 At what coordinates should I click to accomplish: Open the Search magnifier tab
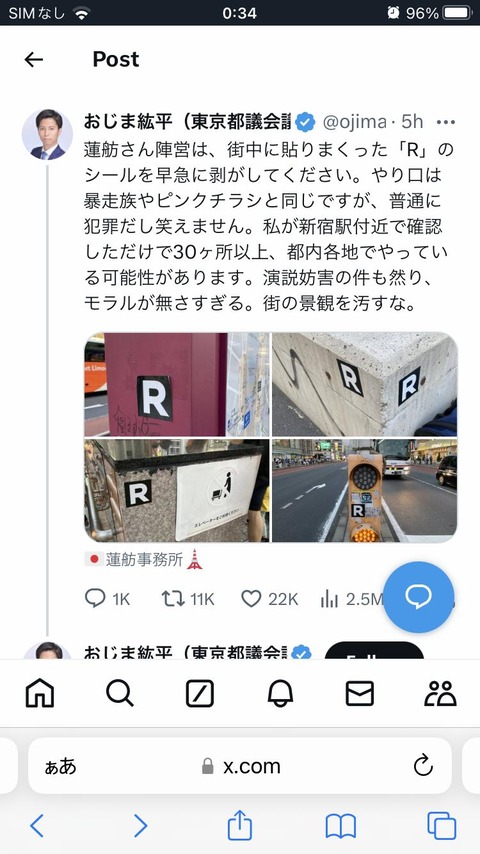120,694
